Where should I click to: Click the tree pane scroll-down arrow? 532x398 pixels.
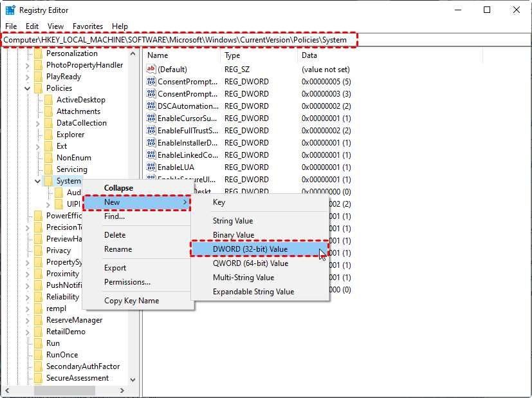tap(133, 380)
